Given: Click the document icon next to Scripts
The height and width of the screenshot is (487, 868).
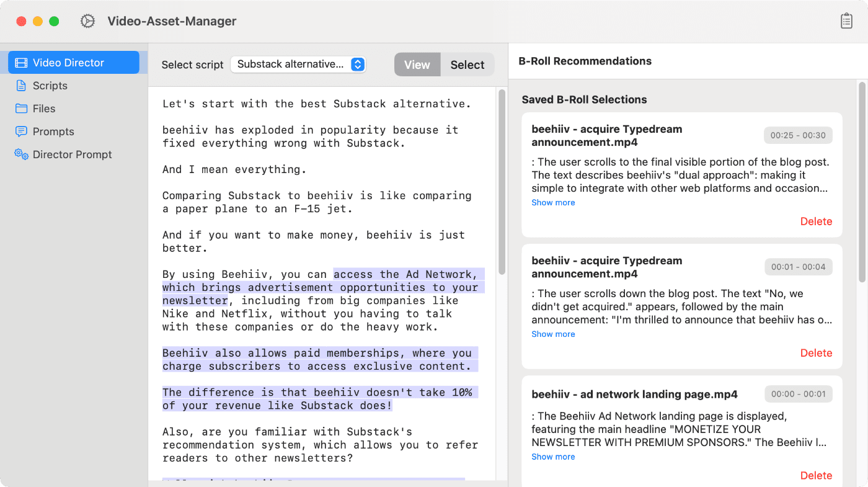Looking at the screenshot, I should click(21, 86).
